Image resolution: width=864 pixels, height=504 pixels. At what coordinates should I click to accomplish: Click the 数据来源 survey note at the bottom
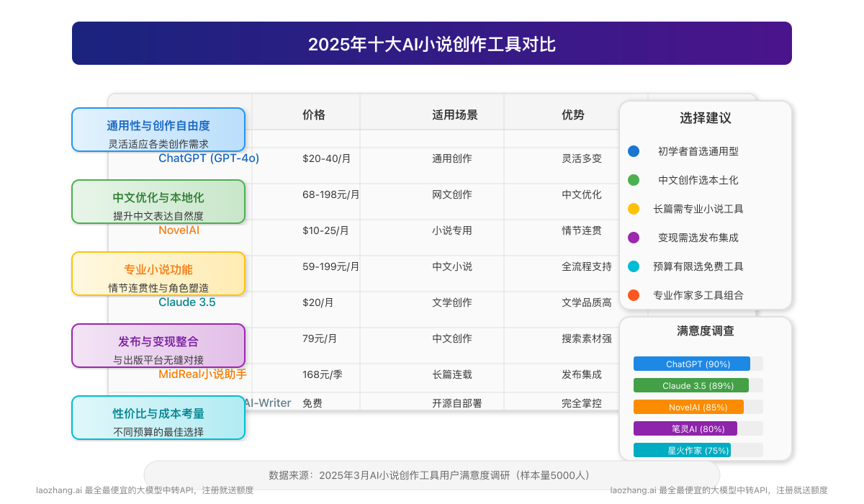pos(432,475)
